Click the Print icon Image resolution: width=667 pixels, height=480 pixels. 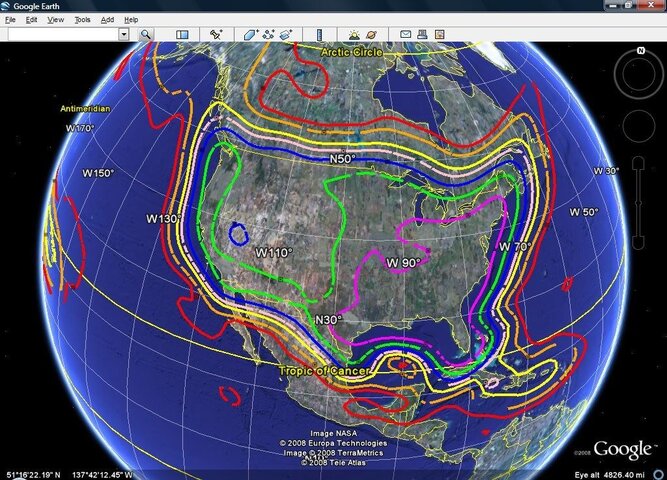click(422, 34)
